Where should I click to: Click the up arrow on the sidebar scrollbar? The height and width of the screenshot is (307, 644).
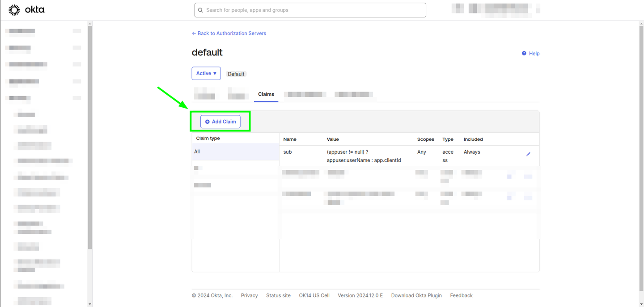tap(90, 24)
